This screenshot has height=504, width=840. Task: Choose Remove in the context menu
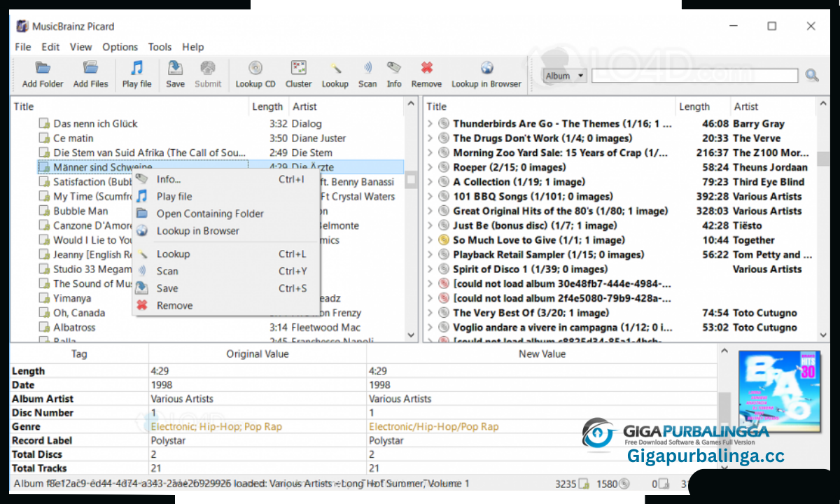coord(226,305)
